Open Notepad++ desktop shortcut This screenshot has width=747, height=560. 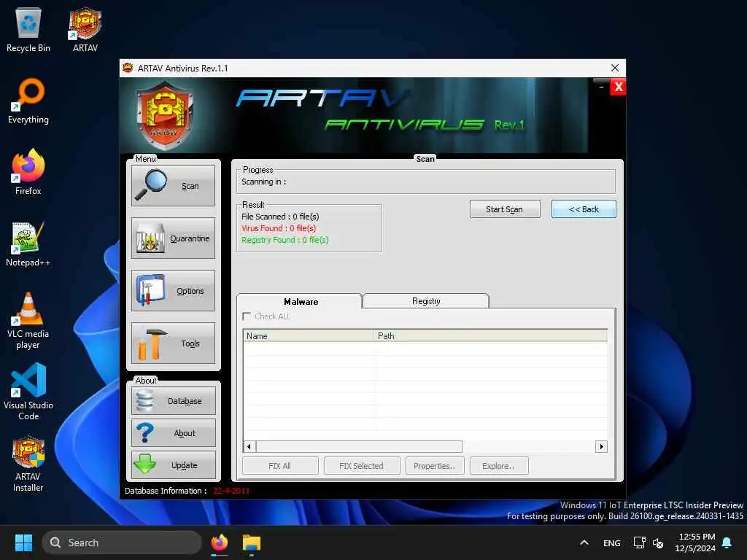coord(28,244)
